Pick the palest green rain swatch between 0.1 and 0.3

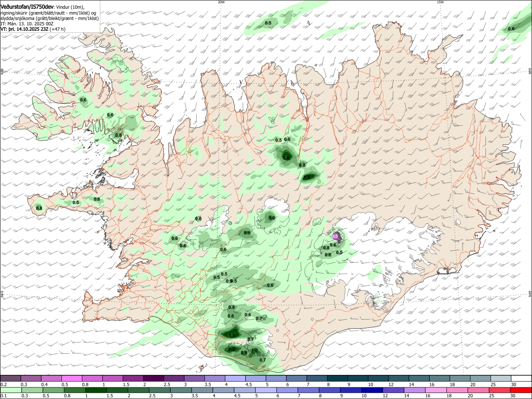(x=11, y=390)
